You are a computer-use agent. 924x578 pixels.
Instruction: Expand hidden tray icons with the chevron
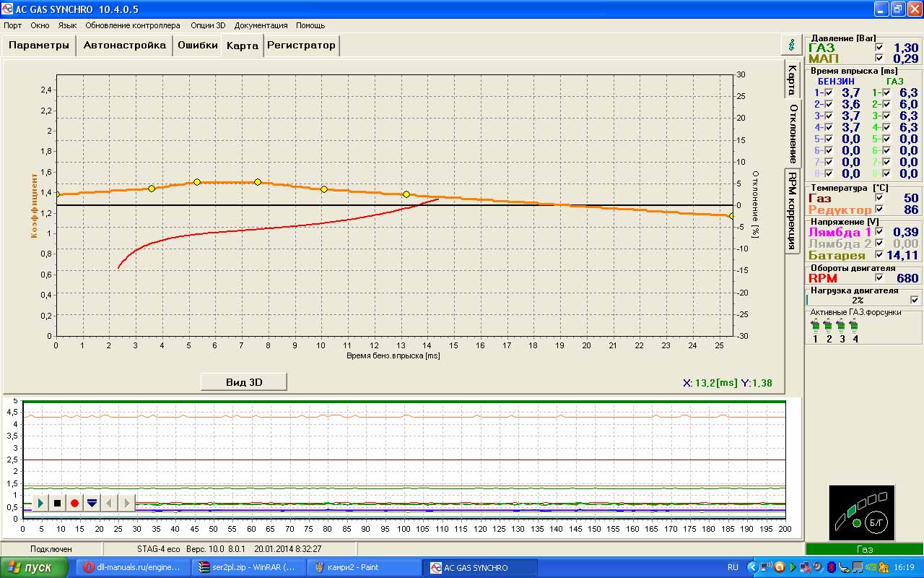[x=751, y=567]
